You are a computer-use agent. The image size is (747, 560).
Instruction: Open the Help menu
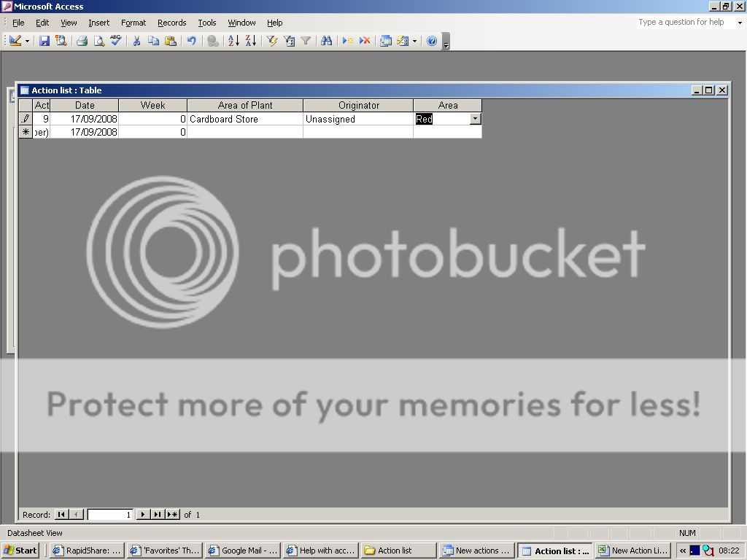(x=274, y=23)
